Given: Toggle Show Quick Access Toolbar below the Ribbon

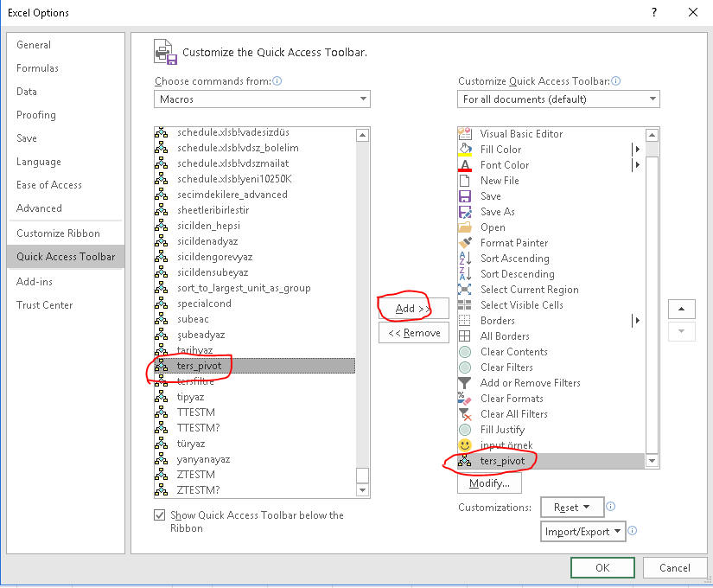Looking at the screenshot, I should point(160,515).
